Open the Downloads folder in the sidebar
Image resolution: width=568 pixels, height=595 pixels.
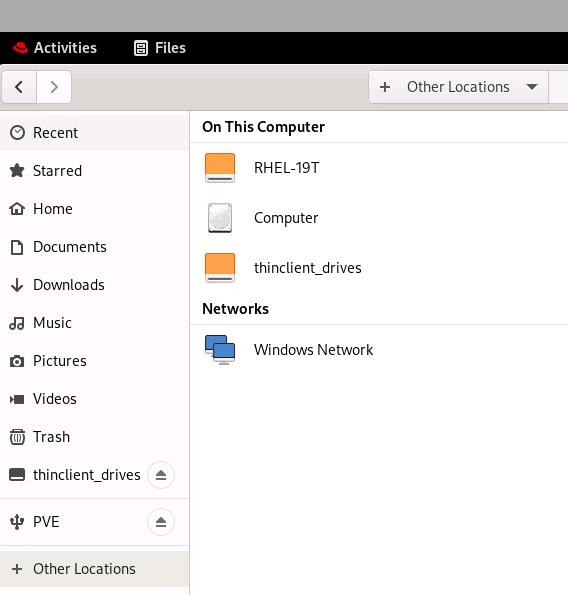(x=94, y=285)
